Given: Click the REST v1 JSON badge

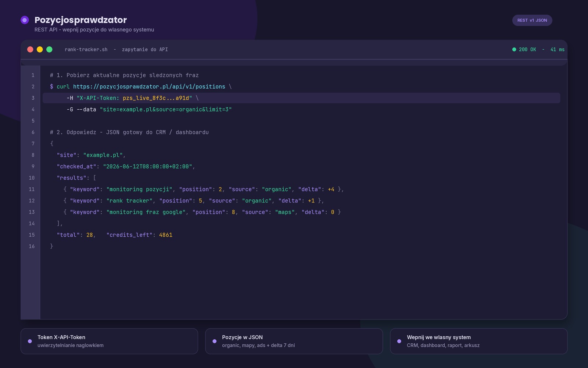Looking at the screenshot, I should coord(532,20).
